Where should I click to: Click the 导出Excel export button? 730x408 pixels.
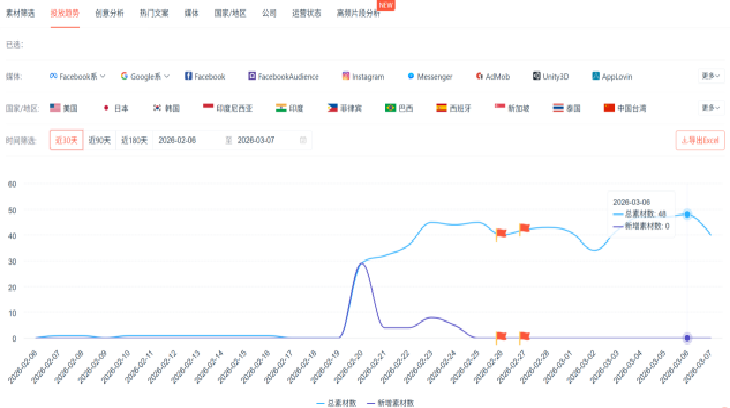pyautogui.click(x=699, y=140)
